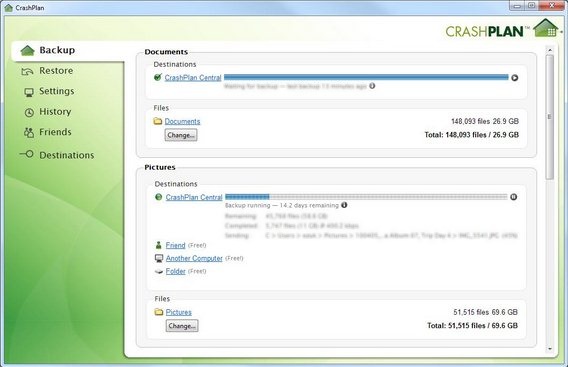Open the Friend destination link

(x=175, y=245)
